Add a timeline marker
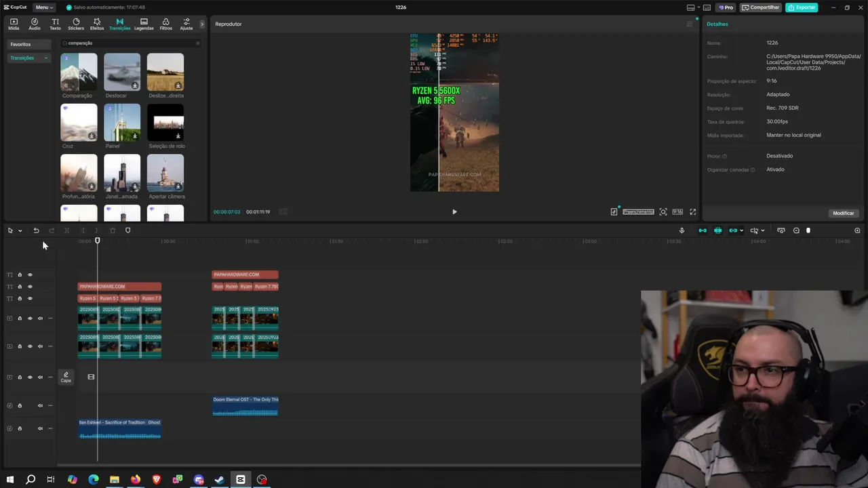The height and width of the screenshot is (488, 868). 127,230
